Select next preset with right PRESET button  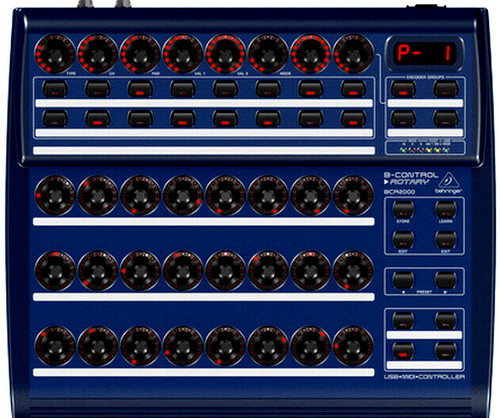446,280
